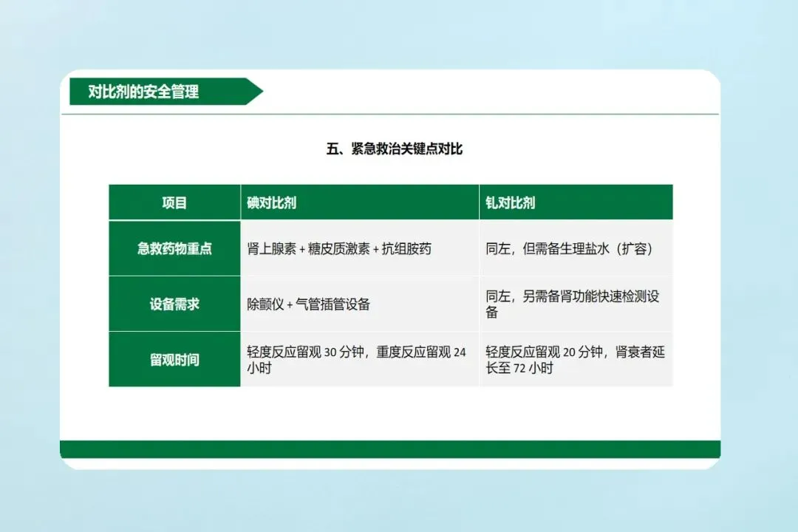Select the '急救药物重点' row label
The height and width of the screenshot is (532, 798).
point(174,248)
